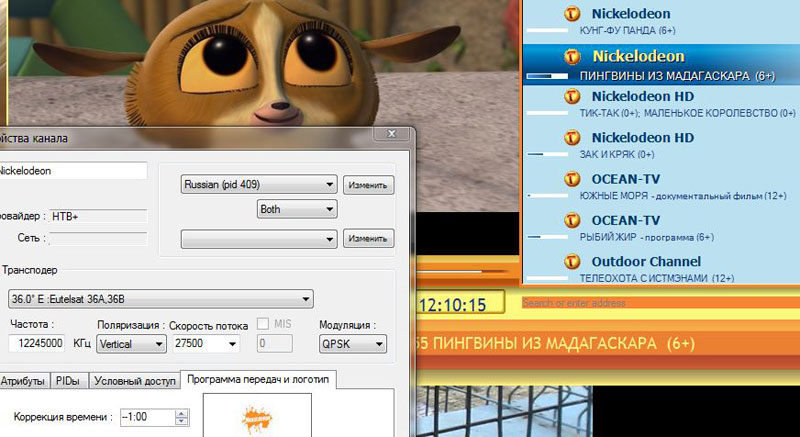Click the highlighted Nickelodeon ПИНГВИНЫ ИЗ МАДАГАСКАРА channel icon
The width and height of the screenshot is (800, 437).
pyautogui.click(x=571, y=56)
